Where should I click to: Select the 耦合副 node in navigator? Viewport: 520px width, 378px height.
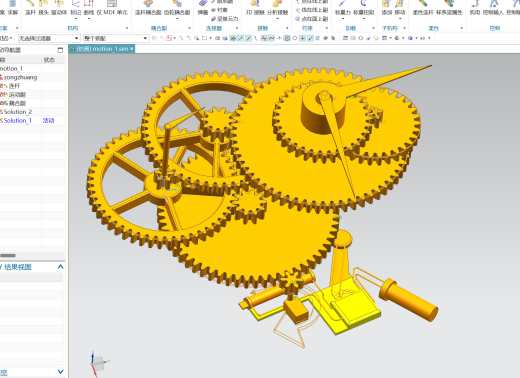[17, 103]
